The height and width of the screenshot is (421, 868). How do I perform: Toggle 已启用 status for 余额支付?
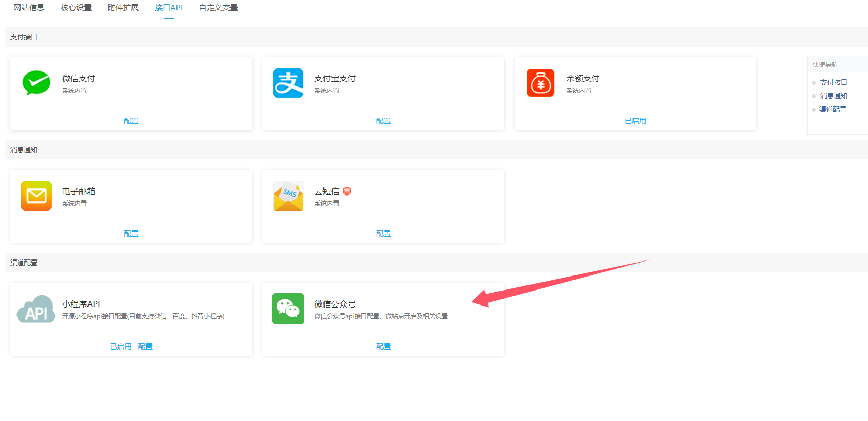(x=635, y=121)
